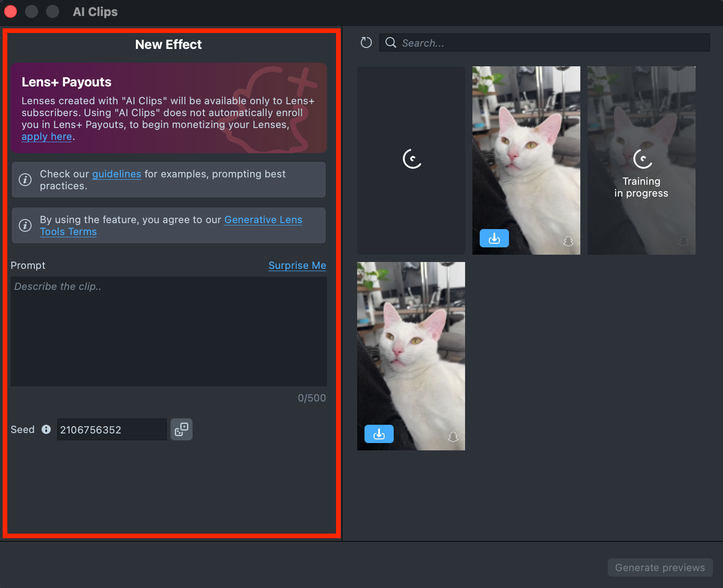Select the Training in progress thumbnail

coord(642,160)
